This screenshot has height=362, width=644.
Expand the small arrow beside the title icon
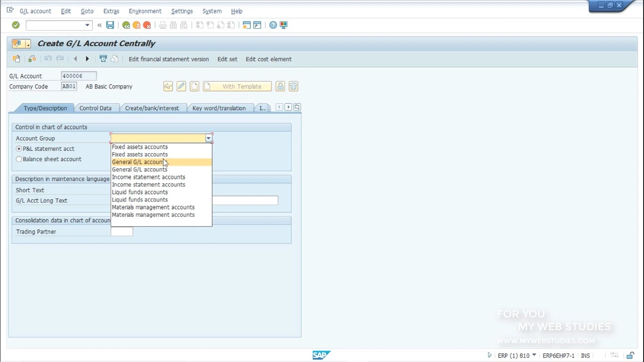[28, 44]
